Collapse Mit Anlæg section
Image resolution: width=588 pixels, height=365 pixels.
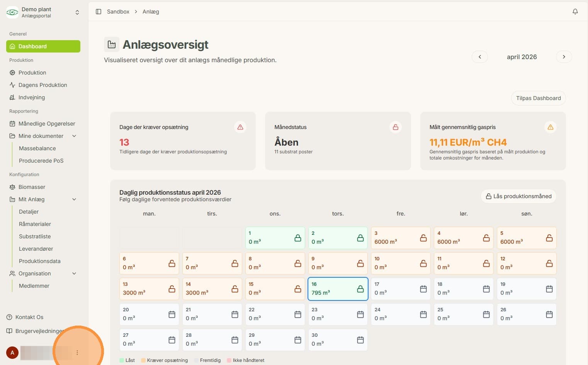coord(74,199)
